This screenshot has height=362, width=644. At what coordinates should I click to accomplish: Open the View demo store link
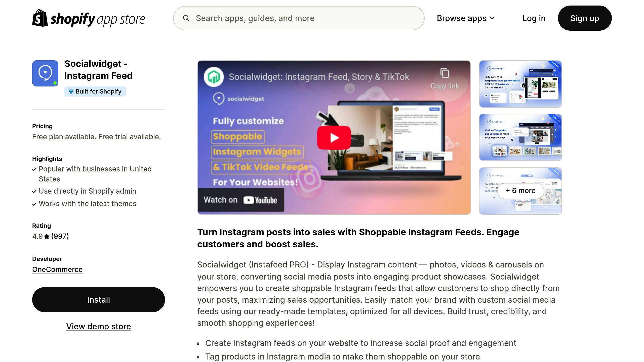pos(99,326)
